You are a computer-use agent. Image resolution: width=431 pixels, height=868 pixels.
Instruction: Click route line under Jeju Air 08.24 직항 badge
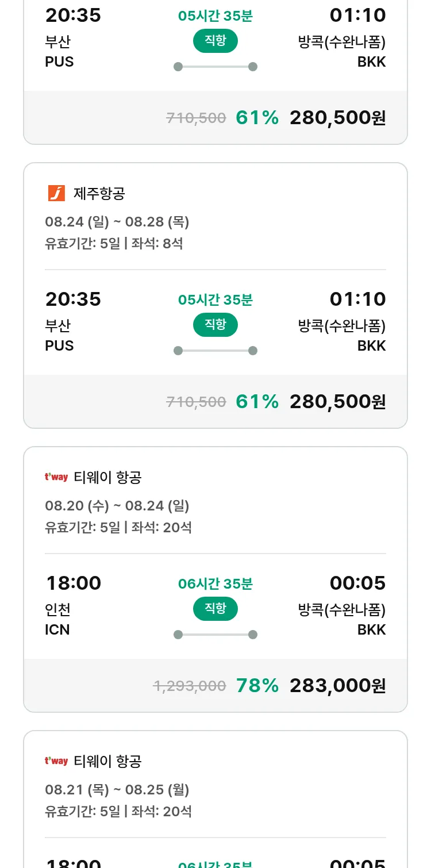pyautogui.click(x=215, y=351)
